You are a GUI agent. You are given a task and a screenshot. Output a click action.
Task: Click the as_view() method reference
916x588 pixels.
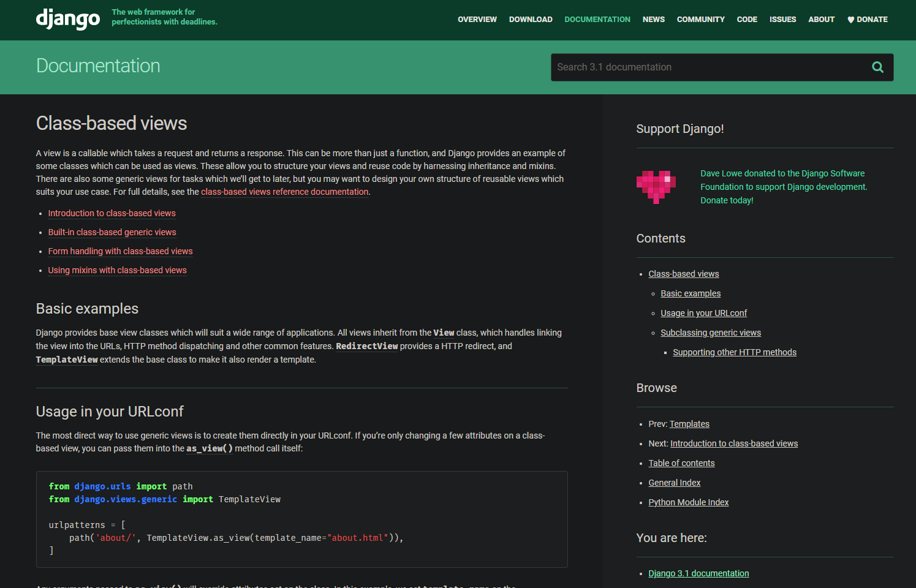210,448
